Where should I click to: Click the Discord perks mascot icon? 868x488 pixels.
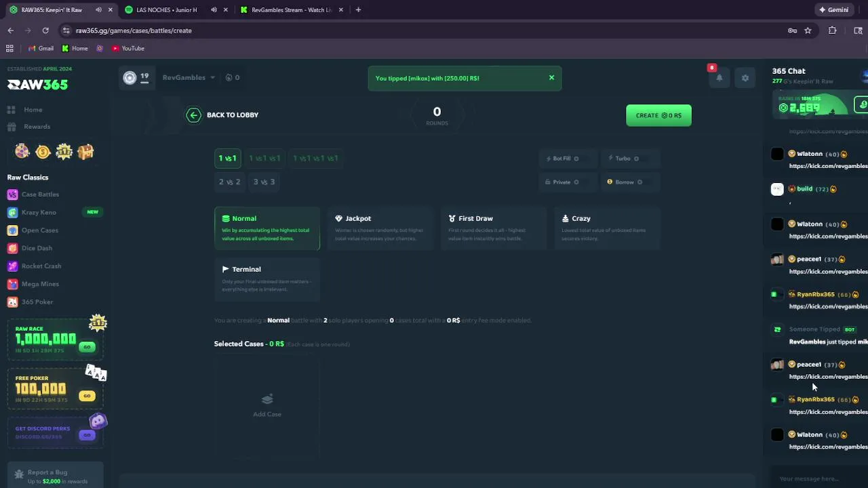98,422
